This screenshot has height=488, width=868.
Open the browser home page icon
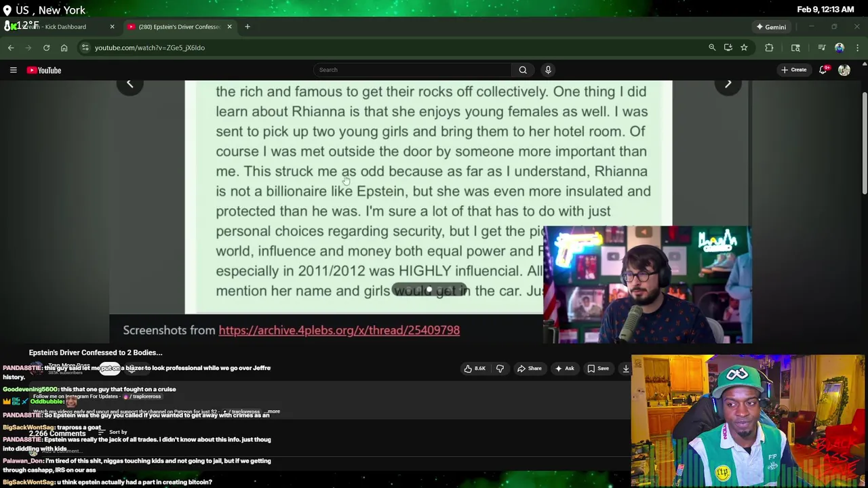[64, 47]
